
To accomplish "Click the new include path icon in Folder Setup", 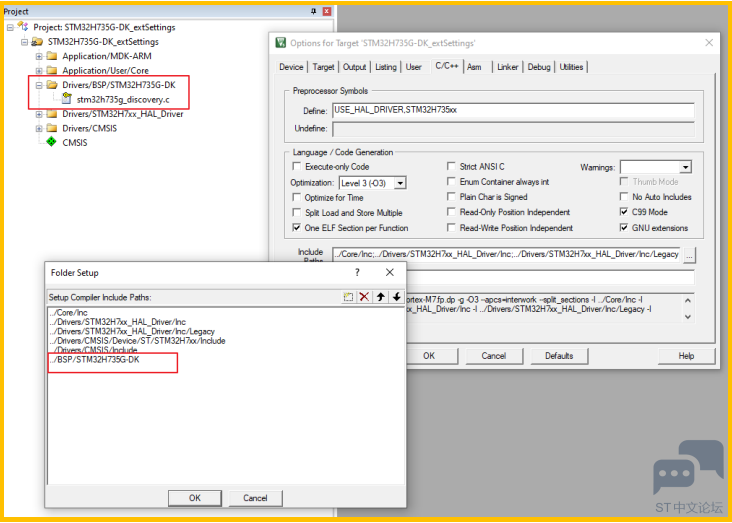I will tap(348, 297).
